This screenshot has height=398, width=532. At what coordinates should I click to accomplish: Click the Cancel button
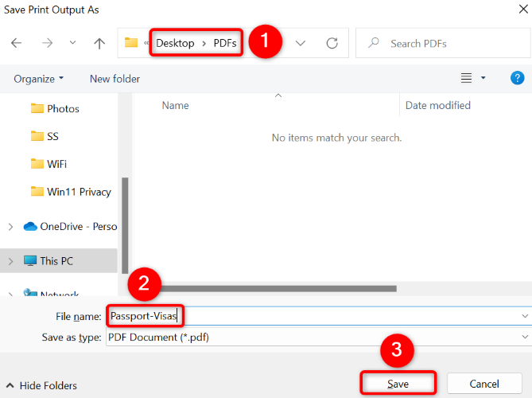[x=484, y=384]
